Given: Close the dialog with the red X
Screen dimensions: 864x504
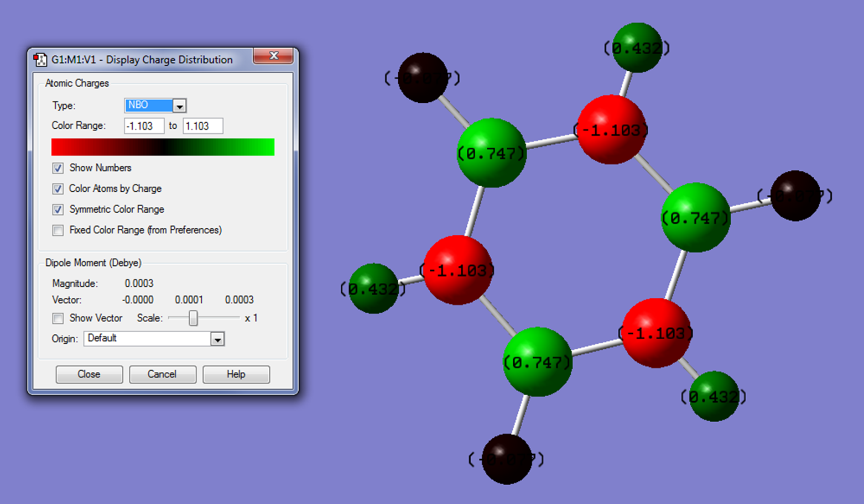Looking at the screenshot, I should tap(273, 56).
